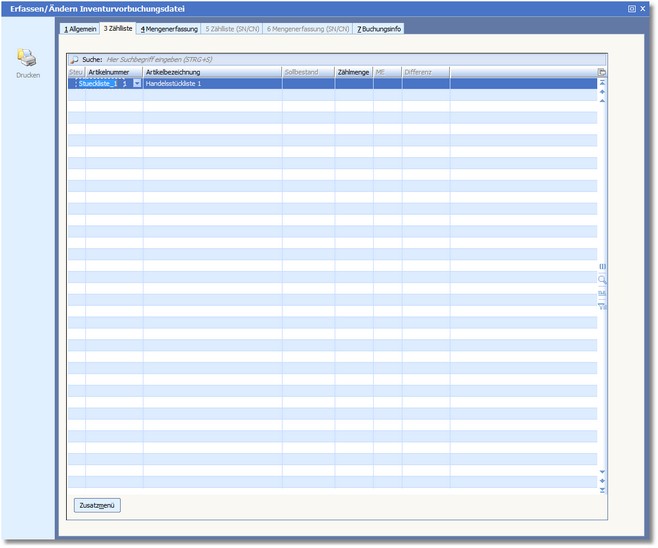
Task: Click the Zusatzmenü button
Action: pyautogui.click(x=97, y=506)
